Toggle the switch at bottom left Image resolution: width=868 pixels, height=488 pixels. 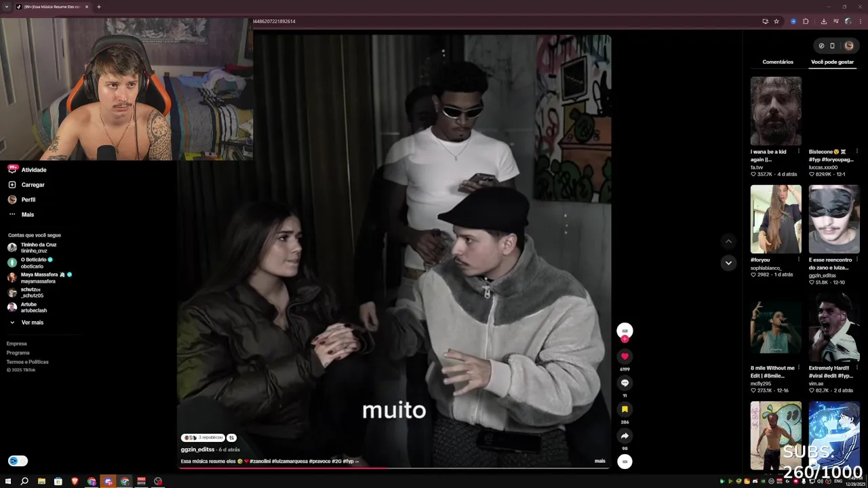click(18, 461)
